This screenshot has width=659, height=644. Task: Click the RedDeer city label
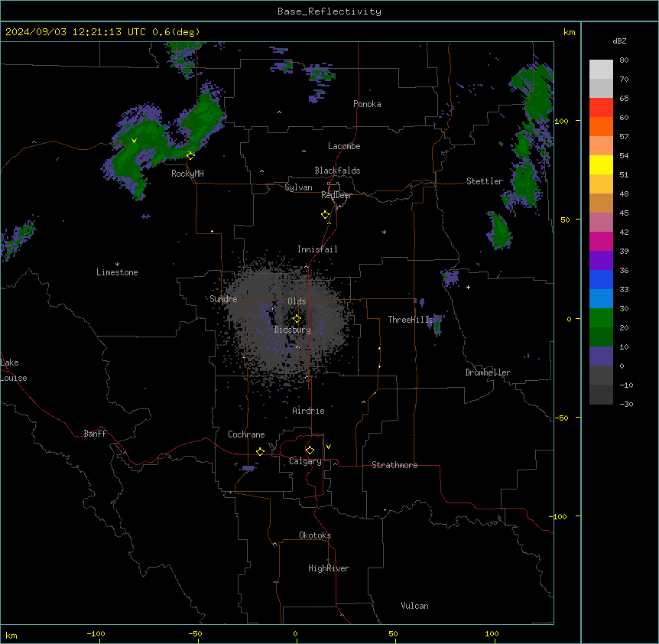(x=336, y=195)
